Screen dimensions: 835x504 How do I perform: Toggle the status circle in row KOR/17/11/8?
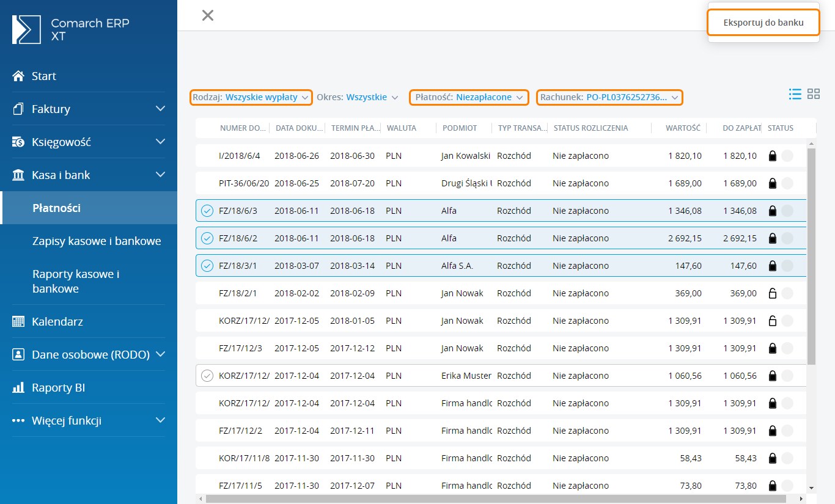coord(787,458)
